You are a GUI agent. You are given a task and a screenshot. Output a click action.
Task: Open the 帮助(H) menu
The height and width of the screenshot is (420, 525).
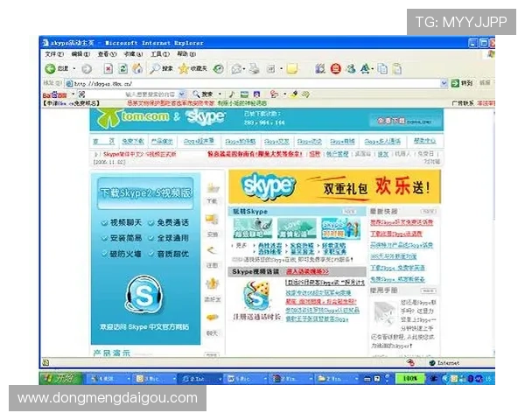(186, 54)
